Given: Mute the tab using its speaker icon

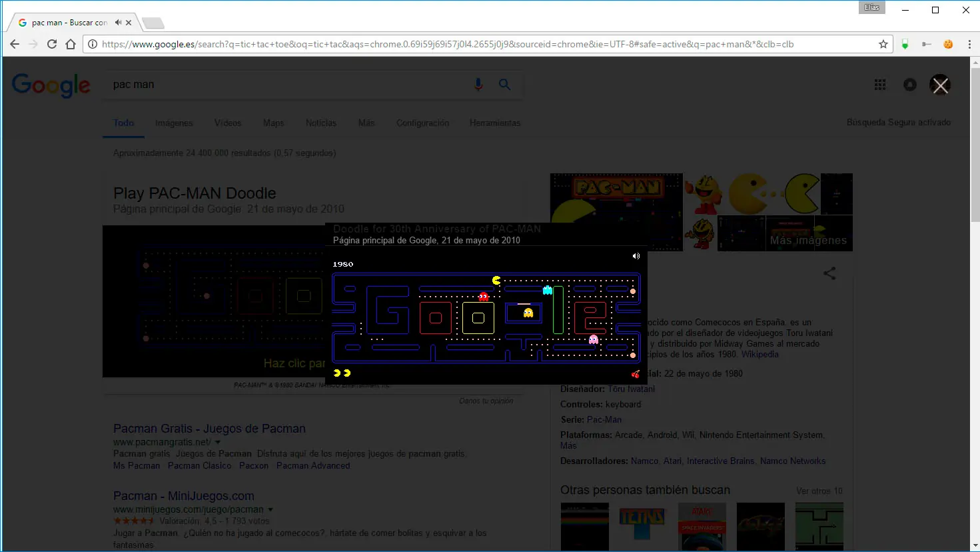Looking at the screenshot, I should click(118, 23).
